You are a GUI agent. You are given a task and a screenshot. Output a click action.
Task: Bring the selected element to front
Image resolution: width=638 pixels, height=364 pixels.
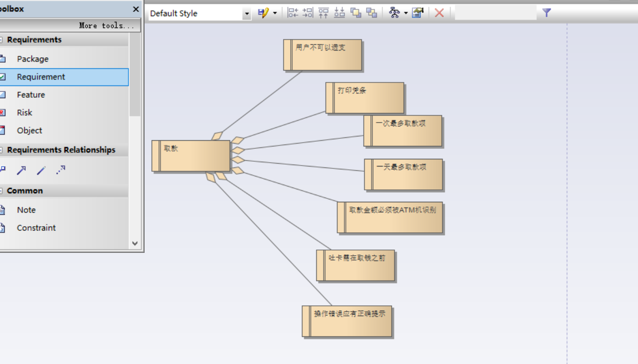(356, 13)
